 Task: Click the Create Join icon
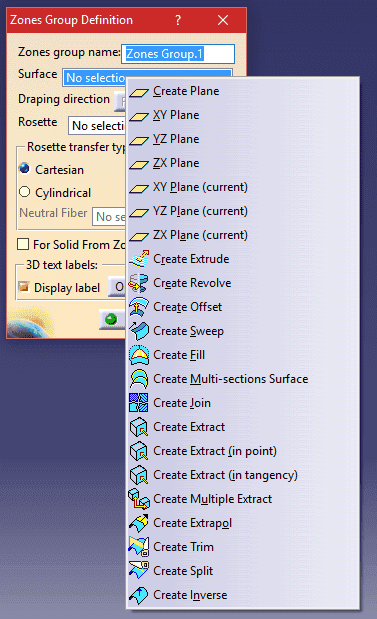(x=139, y=403)
